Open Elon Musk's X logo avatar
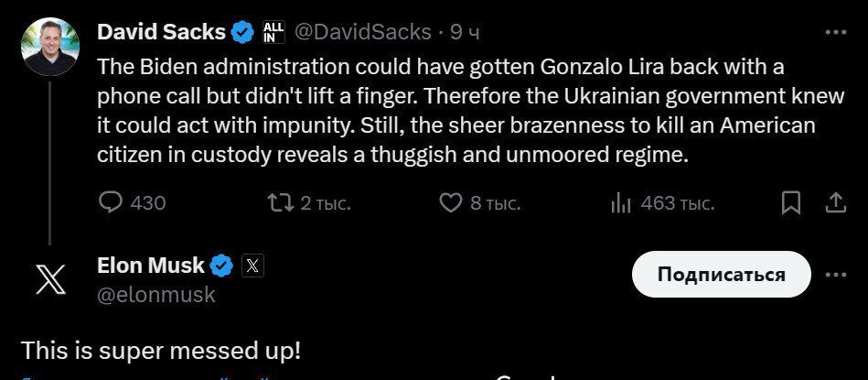The width and height of the screenshot is (868, 380). (50, 280)
